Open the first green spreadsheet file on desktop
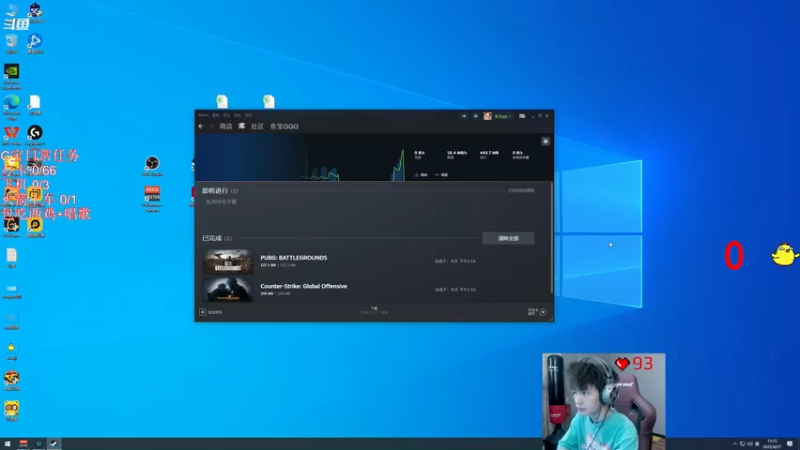Screen dimensions: 800x450 222,101
